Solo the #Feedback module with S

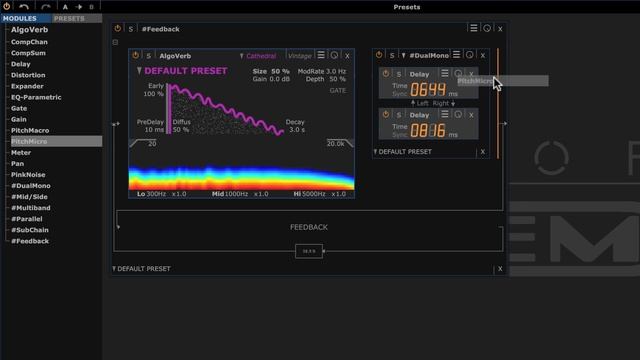131,29
